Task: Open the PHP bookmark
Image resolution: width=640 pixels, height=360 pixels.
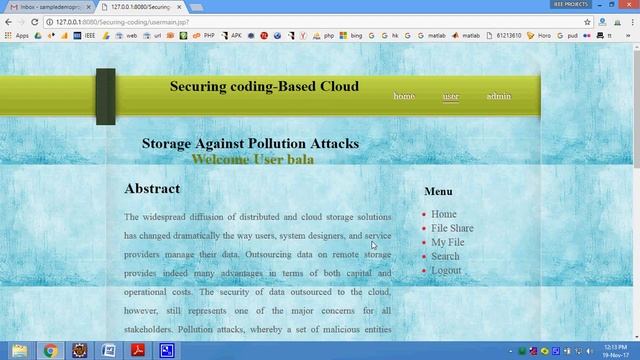Action: [204, 36]
